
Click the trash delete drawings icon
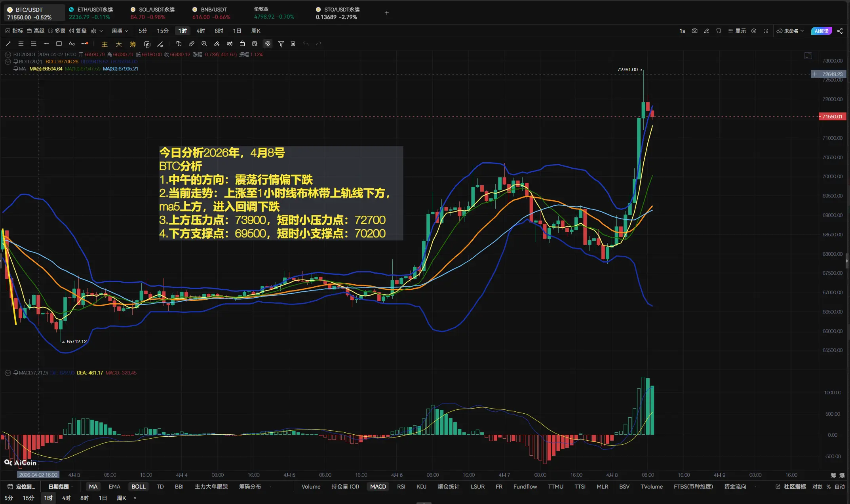[x=293, y=44]
